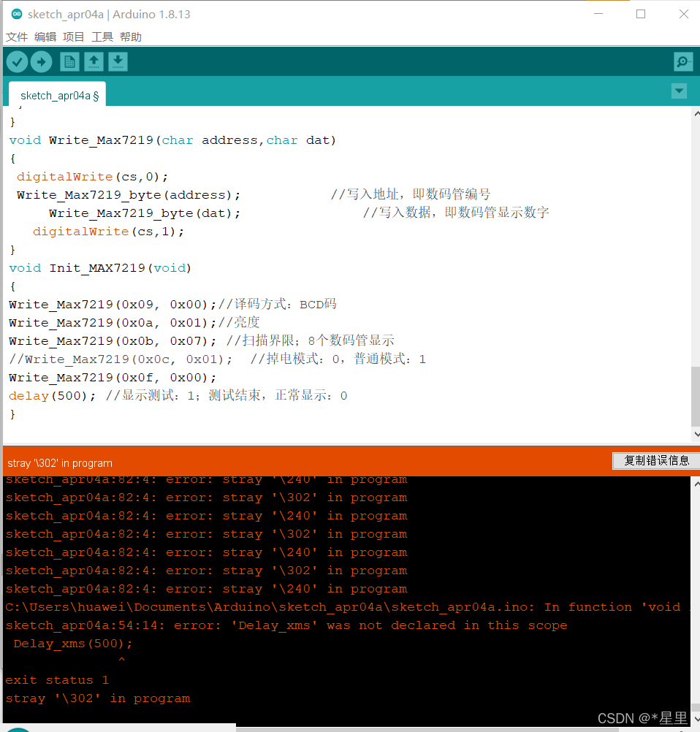Click the Verify sketch checkmark button
Image resolution: width=700 pixels, height=732 pixels.
18,61
